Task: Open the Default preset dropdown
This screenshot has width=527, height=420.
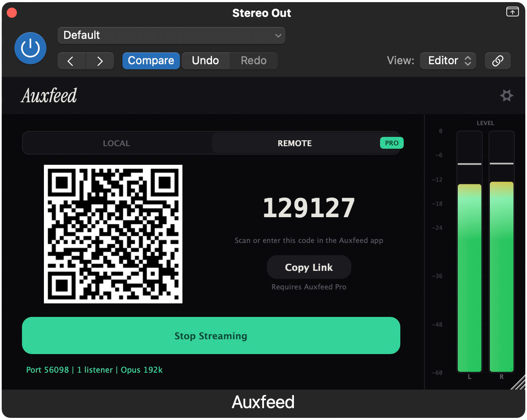Action: [171, 35]
